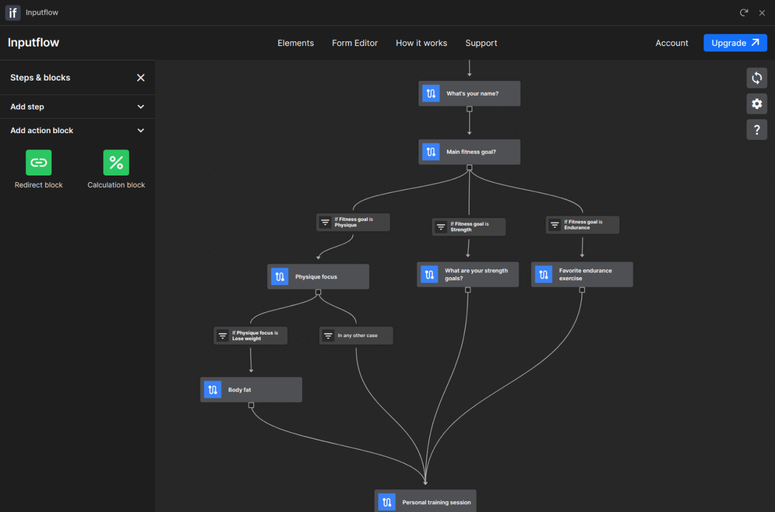Click the Inputflow 'if' logo icon in the title bar
This screenshot has height=512, width=775.
click(x=13, y=12)
